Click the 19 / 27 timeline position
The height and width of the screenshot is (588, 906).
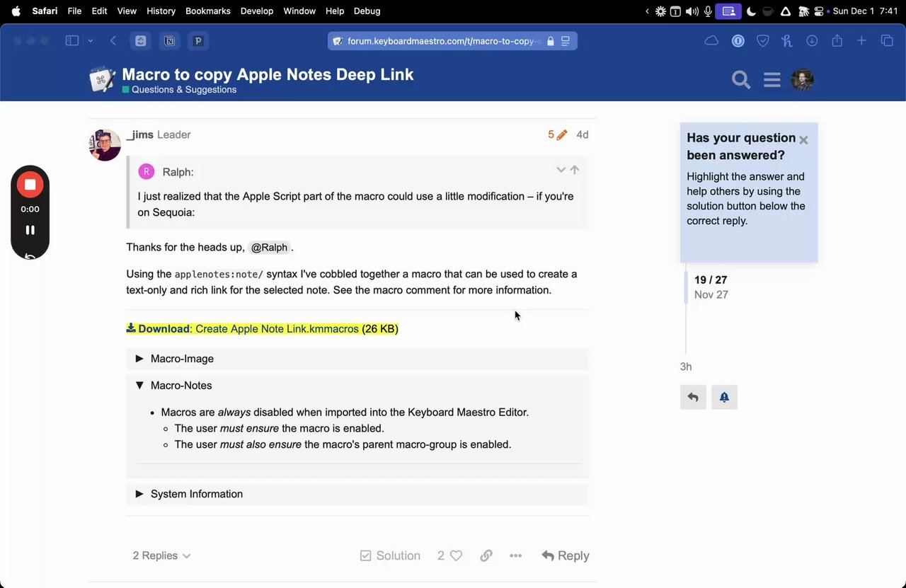tap(711, 279)
